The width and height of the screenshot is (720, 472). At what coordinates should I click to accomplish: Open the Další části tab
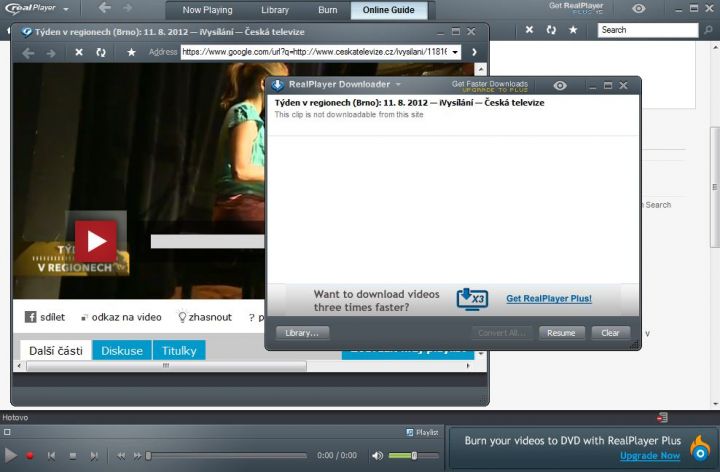click(56, 351)
